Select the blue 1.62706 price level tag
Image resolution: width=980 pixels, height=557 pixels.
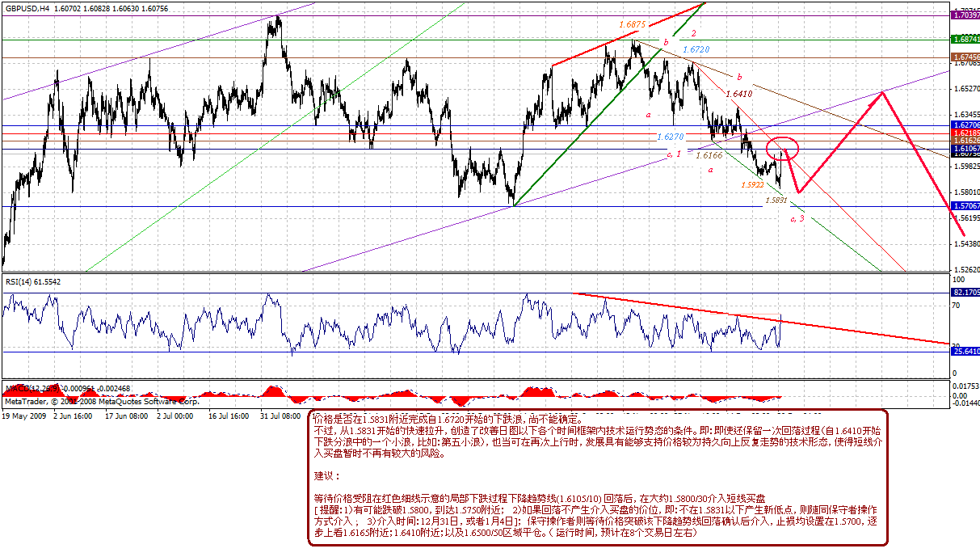(966, 125)
